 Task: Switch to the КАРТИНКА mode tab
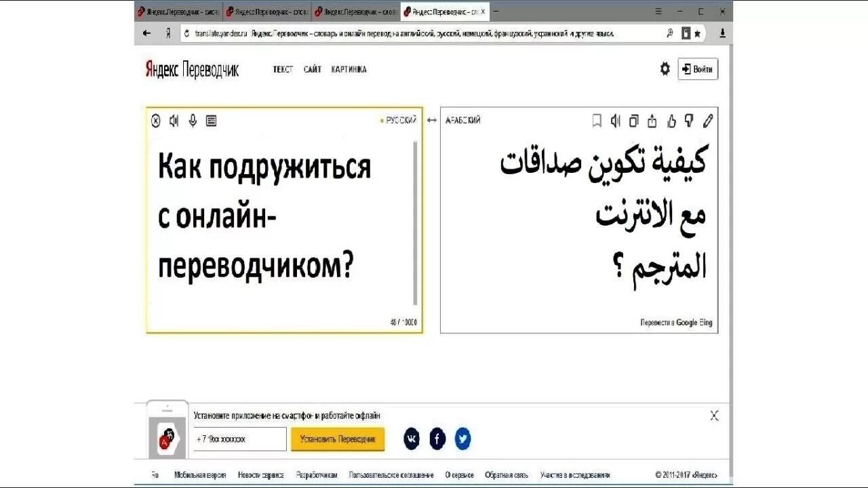[x=349, y=69]
